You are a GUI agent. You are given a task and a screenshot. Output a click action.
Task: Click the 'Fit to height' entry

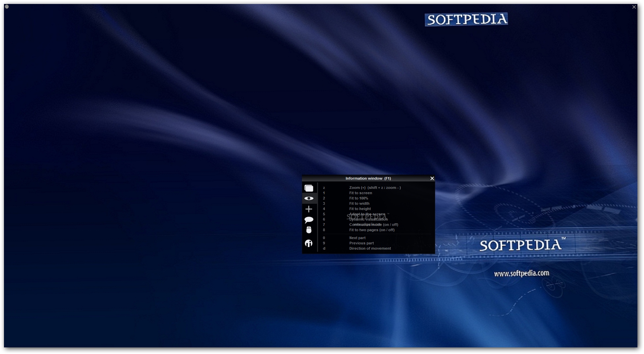pos(360,209)
